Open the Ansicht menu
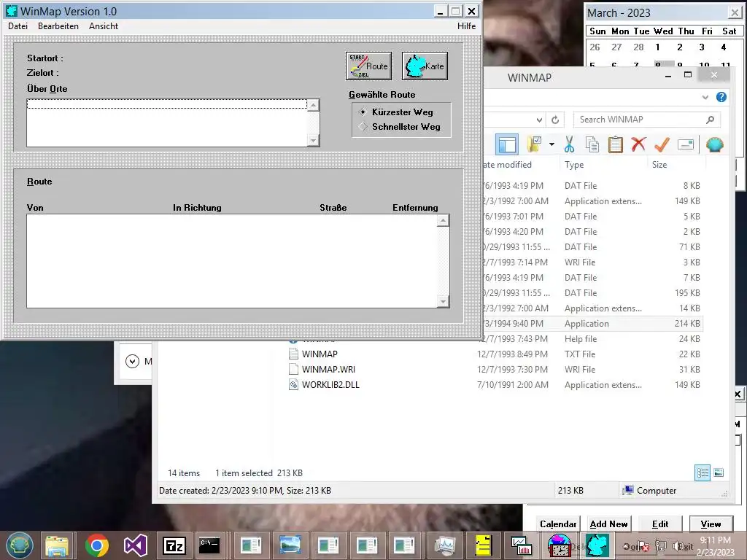The image size is (747, 560). tap(104, 26)
